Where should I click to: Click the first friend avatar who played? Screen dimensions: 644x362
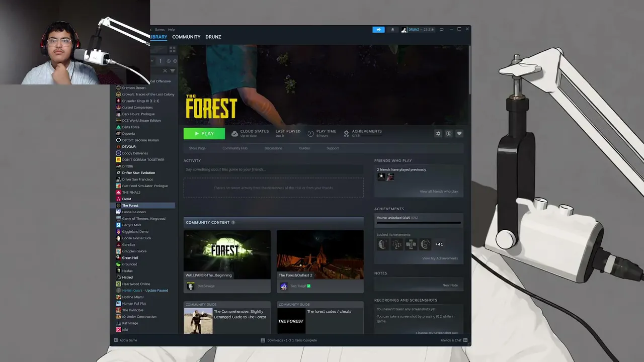coord(381,177)
